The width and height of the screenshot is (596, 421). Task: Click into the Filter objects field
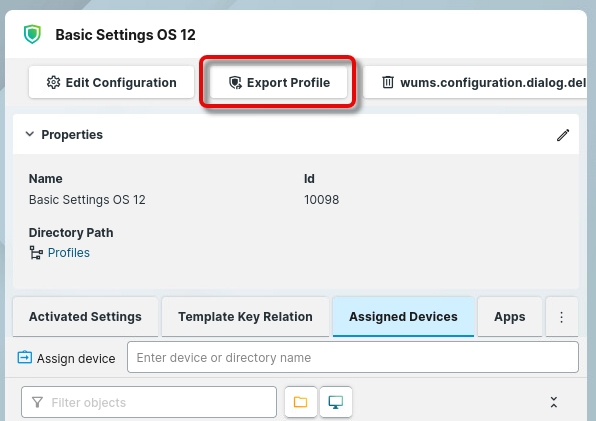coord(149,402)
